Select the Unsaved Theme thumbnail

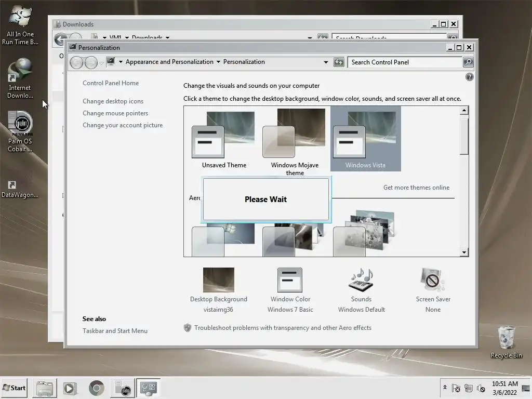[224, 139]
